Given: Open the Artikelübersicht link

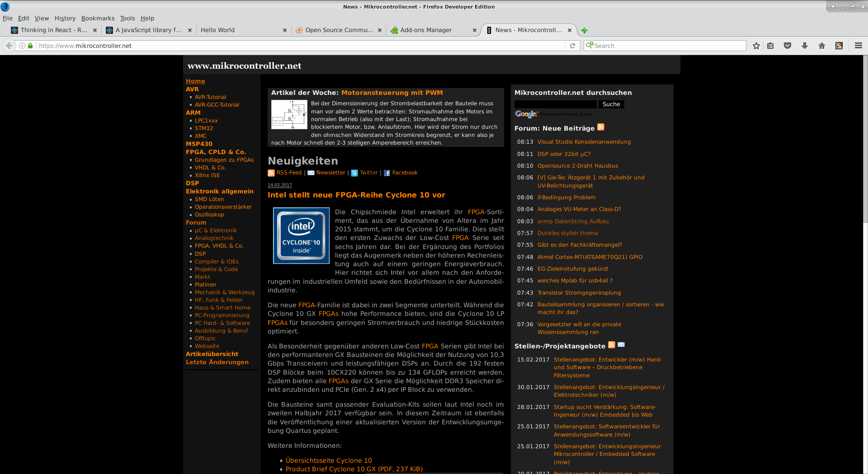Looking at the screenshot, I should (212, 354).
